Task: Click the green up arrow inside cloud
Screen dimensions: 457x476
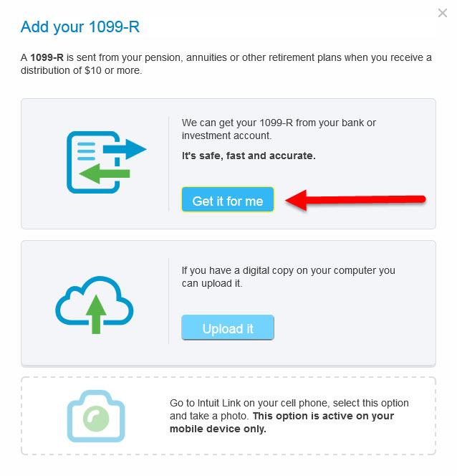Action: 96,315
